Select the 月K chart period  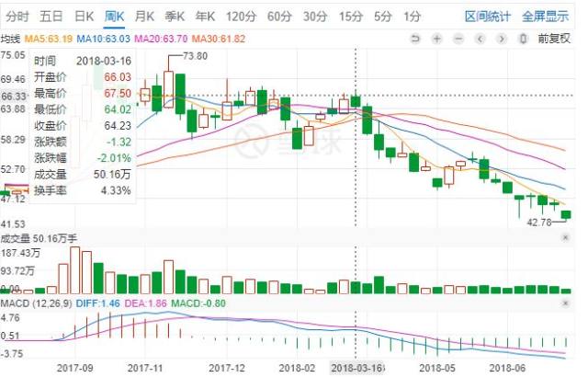144,16
